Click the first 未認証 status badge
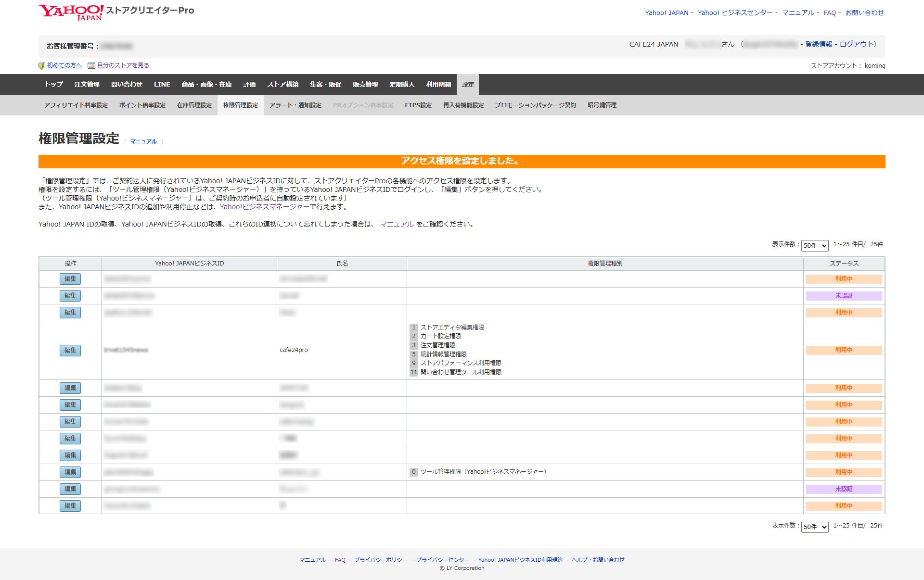The image size is (924, 580). pyautogui.click(x=844, y=296)
